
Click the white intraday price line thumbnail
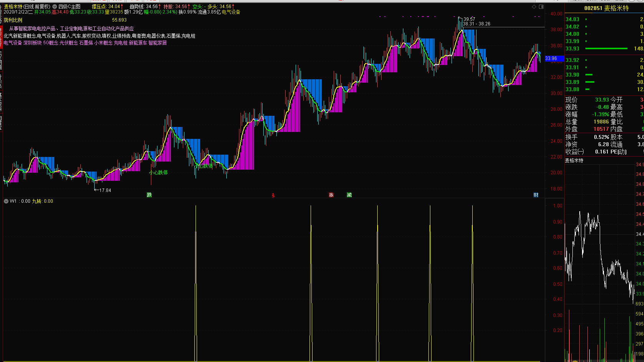(x=599, y=257)
